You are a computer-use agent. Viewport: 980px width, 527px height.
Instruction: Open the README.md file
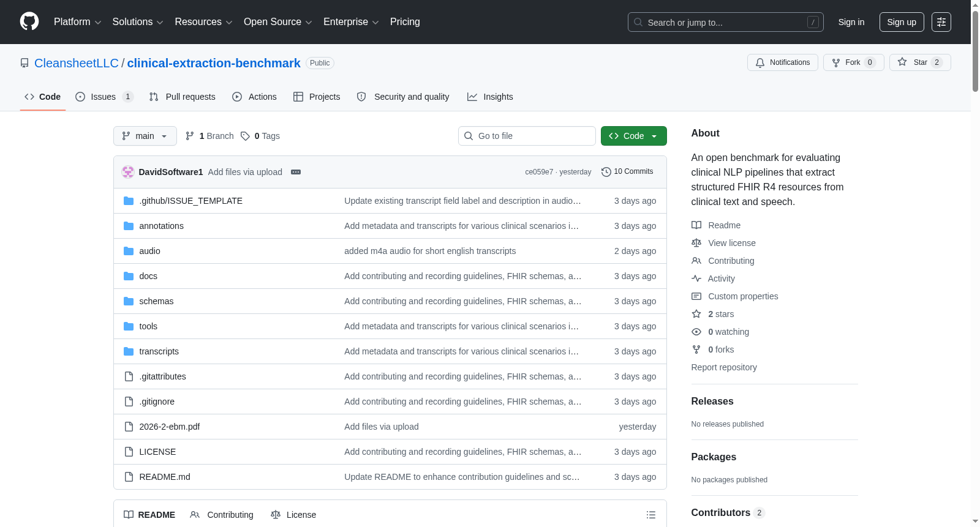coord(165,477)
